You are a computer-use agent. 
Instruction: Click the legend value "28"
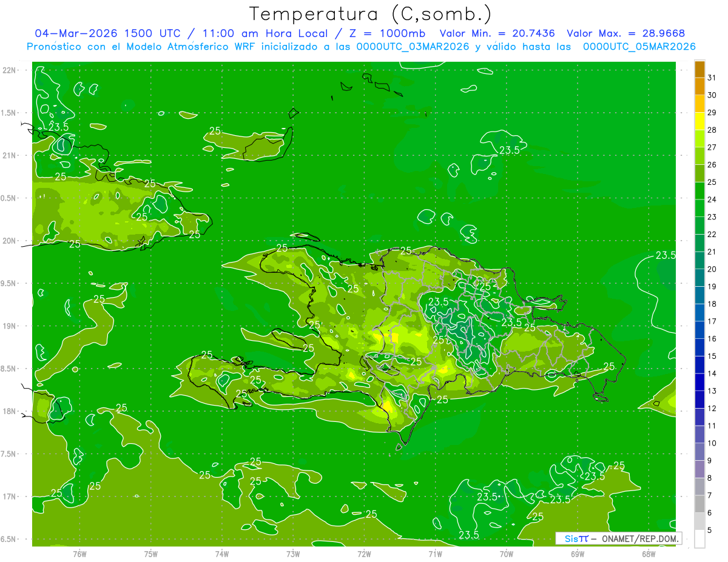point(712,130)
